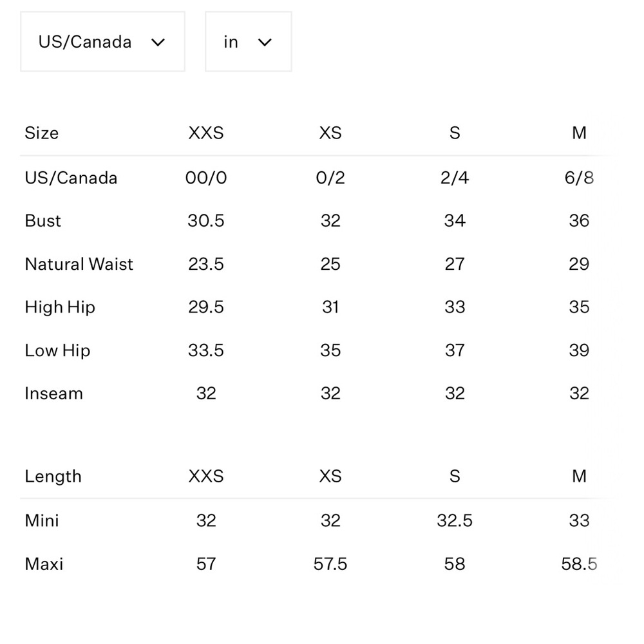This screenshot has height=644, width=644.
Task: Click the High Hip row label
Action: 60,308
